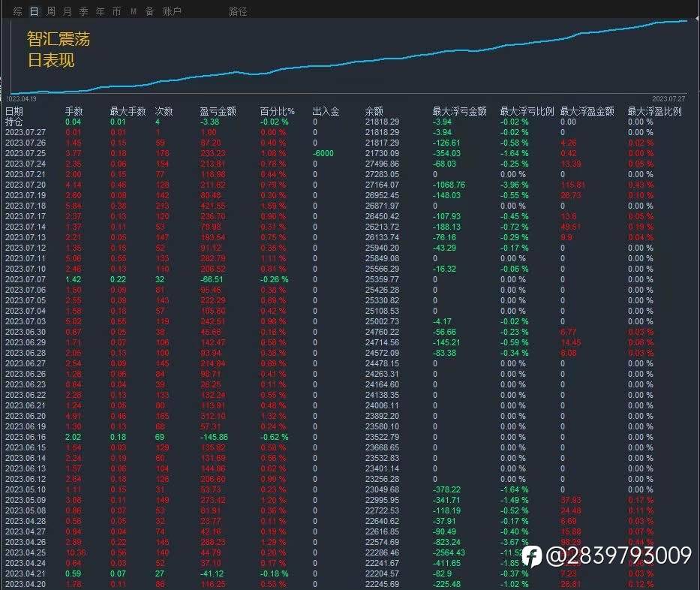Image resolution: width=700 pixels, height=590 pixels.
Task: Click balance value 25002.73
Action: point(382,321)
